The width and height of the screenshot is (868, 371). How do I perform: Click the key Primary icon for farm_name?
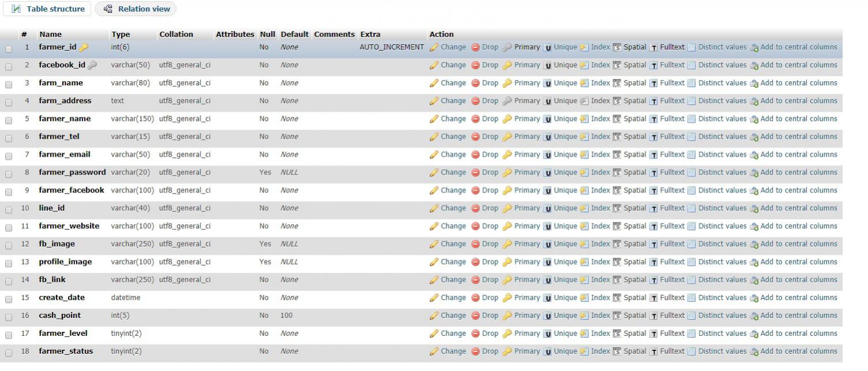coord(507,83)
